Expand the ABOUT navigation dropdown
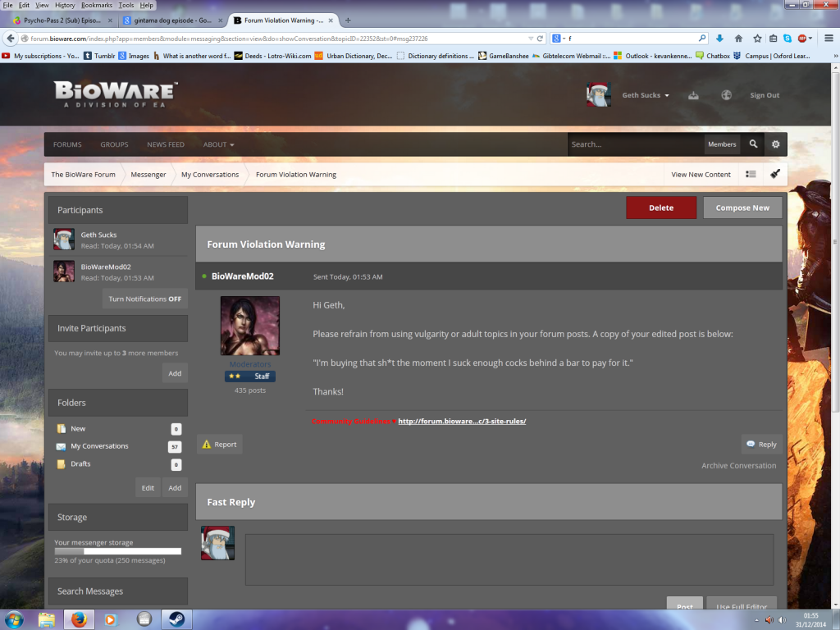This screenshot has width=840, height=630. 218,144
